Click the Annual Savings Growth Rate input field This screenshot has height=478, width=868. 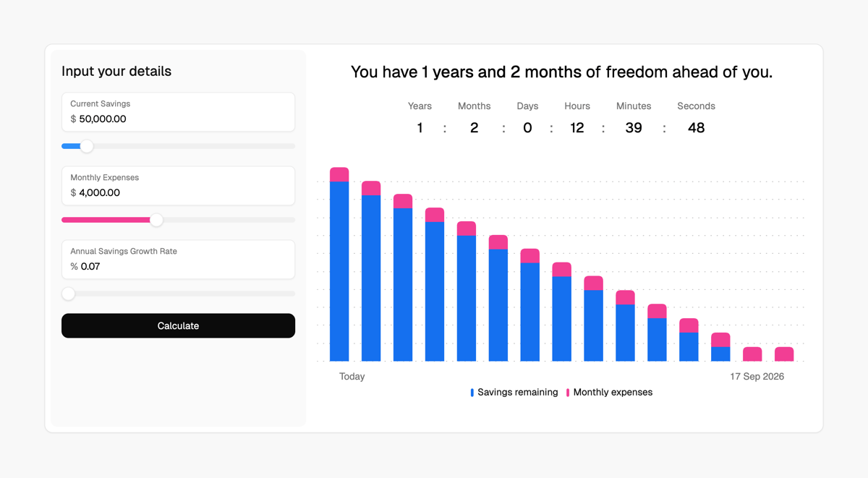pos(178,266)
